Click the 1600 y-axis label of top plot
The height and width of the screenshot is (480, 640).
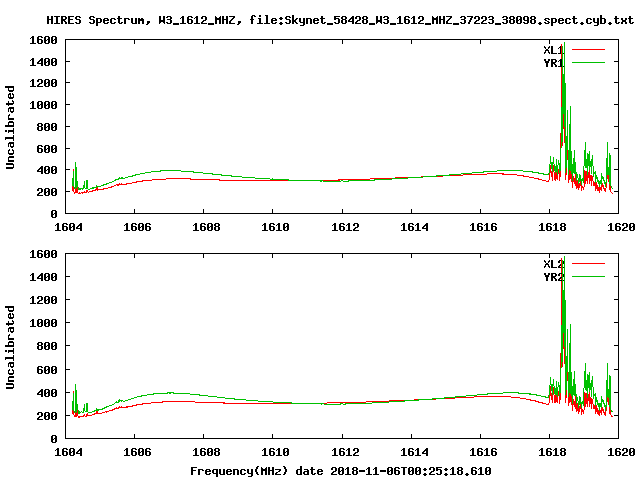43,40
